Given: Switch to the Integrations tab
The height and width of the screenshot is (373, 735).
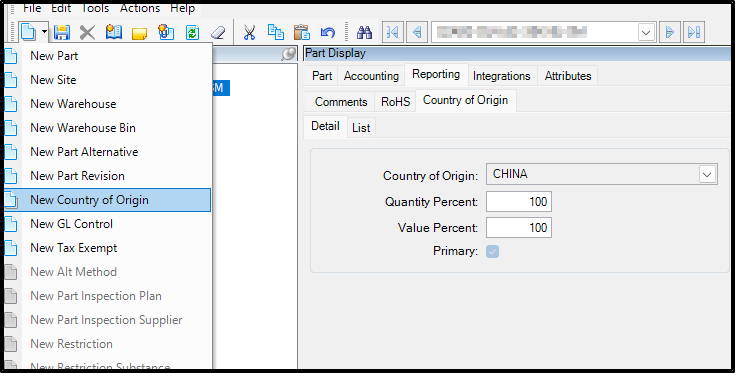Looking at the screenshot, I should 502,76.
